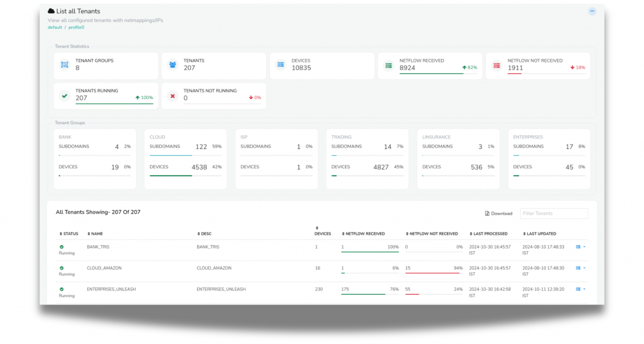Sort table by STATUS column

tap(69, 234)
